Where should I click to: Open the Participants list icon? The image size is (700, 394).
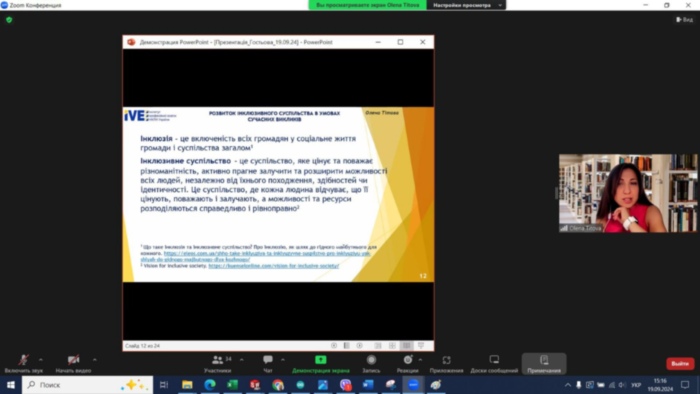(x=217, y=360)
